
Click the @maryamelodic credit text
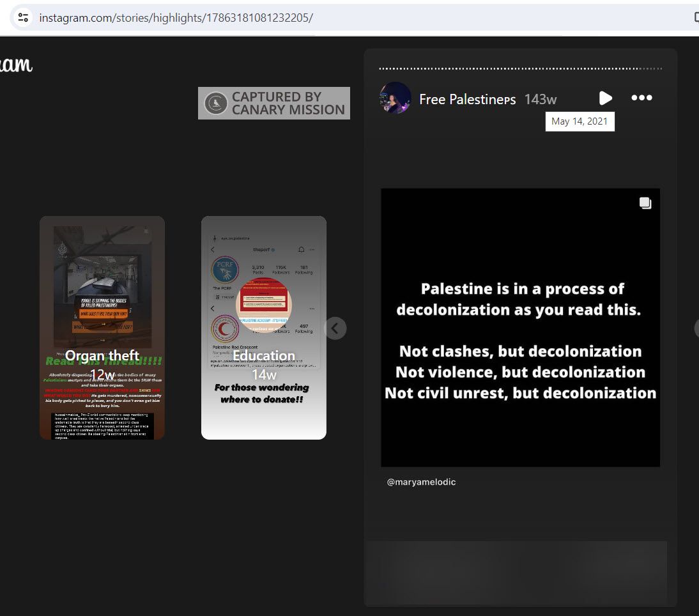(x=421, y=482)
